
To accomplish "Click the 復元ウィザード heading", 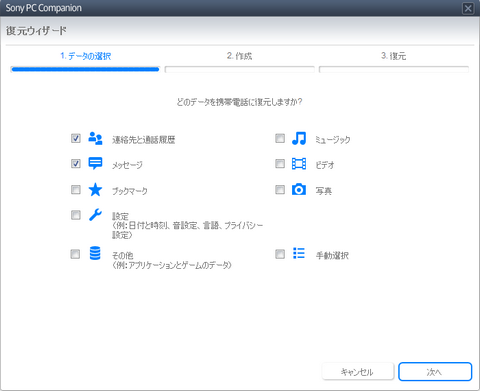I will [36, 31].
